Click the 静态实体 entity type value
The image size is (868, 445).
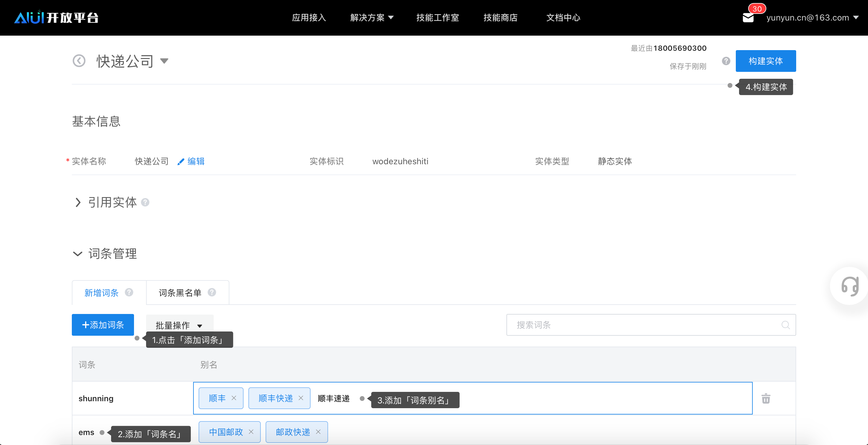(x=615, y=162)
